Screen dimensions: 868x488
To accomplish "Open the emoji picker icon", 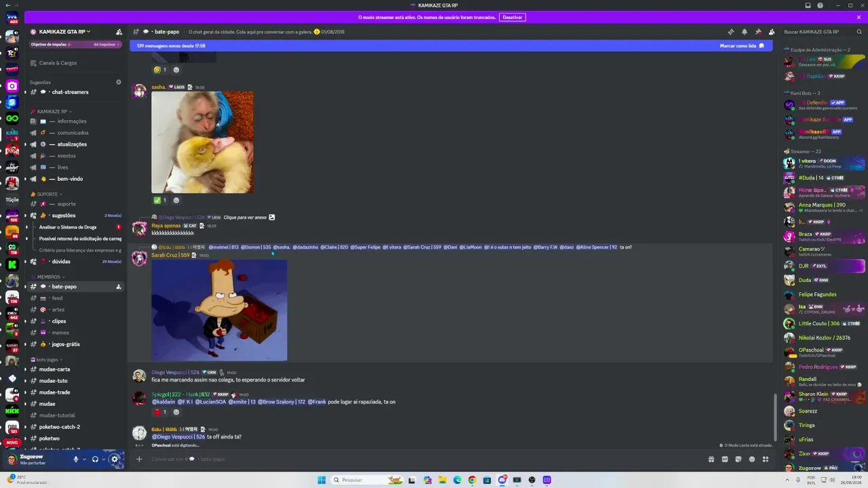I will tap(752, 459).
